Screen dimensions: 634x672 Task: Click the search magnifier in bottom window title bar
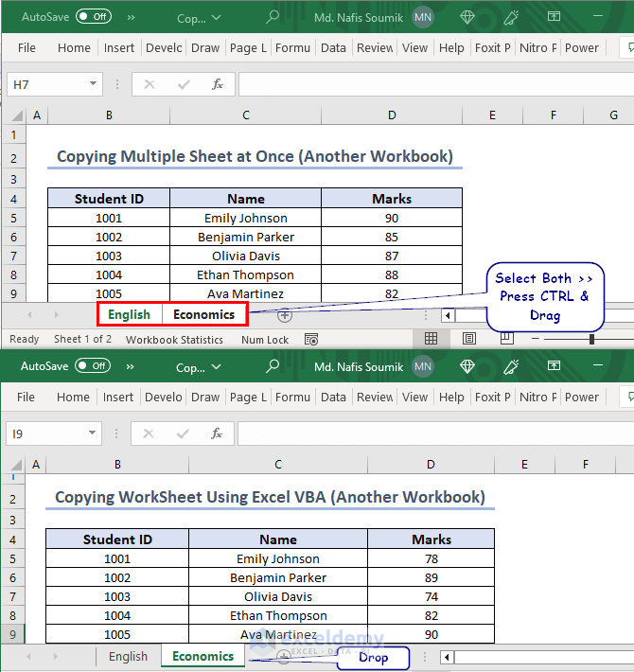coord(273,366)
